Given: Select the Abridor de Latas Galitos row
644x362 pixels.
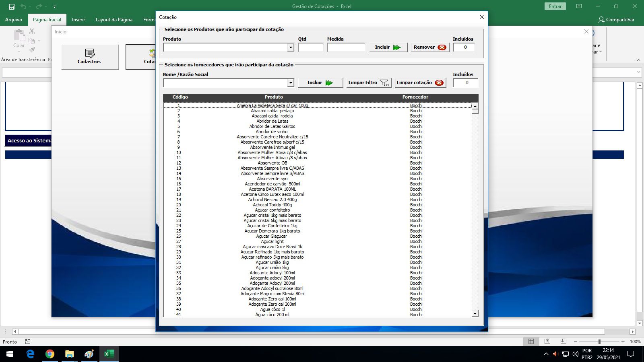Looking at the screenshot, I should (x=272, y=126).
